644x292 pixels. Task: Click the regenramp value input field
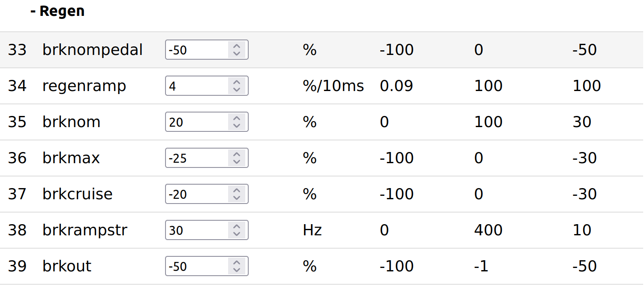click(x=197, y=86)
